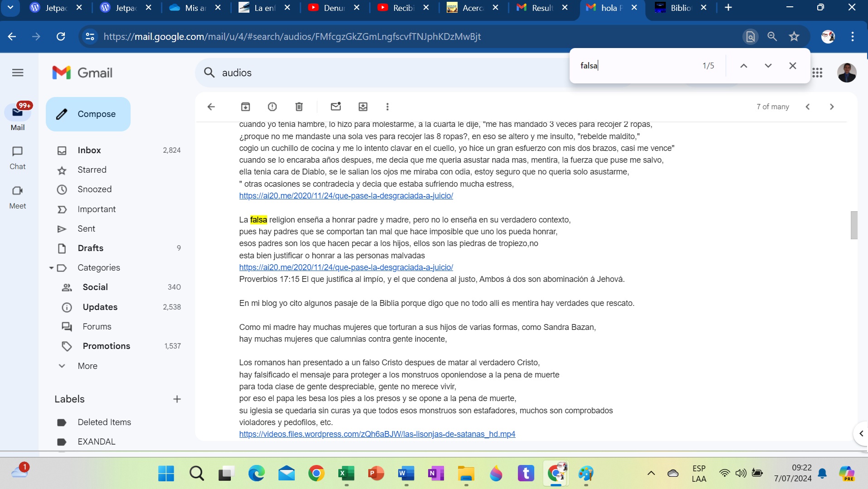This screenshot has height=489, width=868.
Task: Click the Compose button
Action: pos(88,114)
